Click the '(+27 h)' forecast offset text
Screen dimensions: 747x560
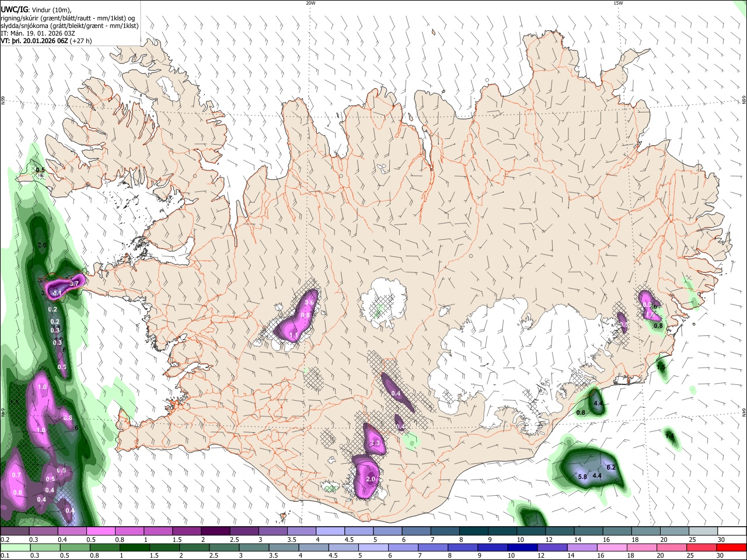tap(81, 41)
